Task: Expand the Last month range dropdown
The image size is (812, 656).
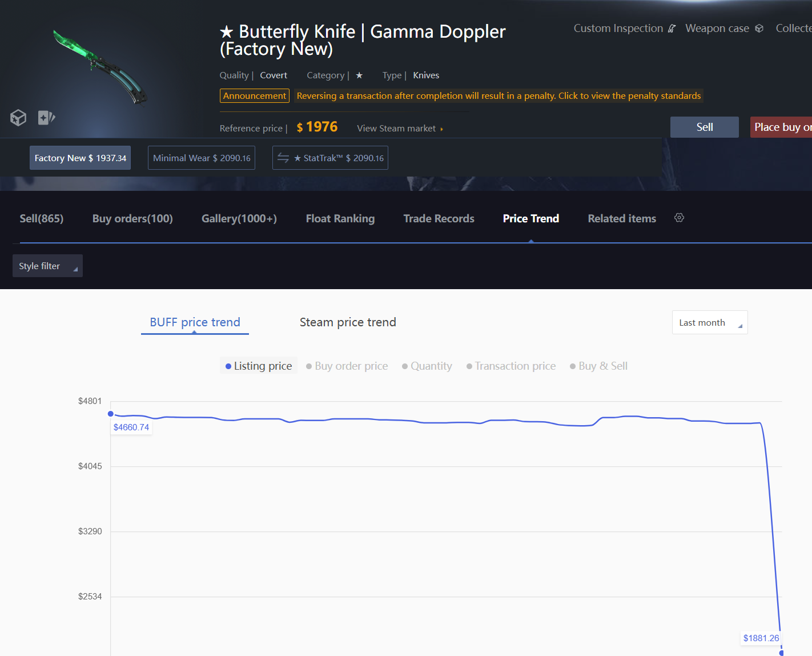Action: [x=710, y=322]
